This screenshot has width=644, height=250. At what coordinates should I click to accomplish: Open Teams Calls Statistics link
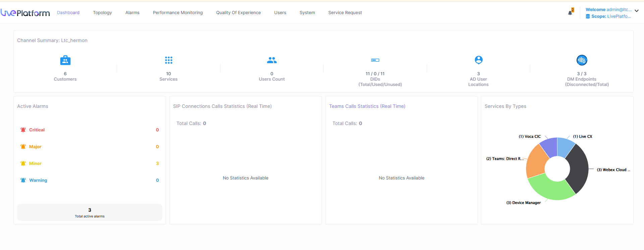pyautogui.click(x=367, y=106)
